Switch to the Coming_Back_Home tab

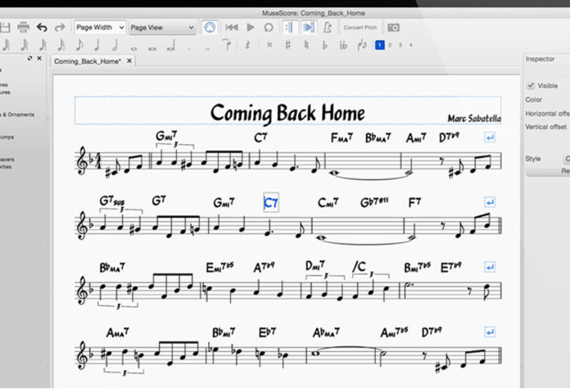[87, 61]
